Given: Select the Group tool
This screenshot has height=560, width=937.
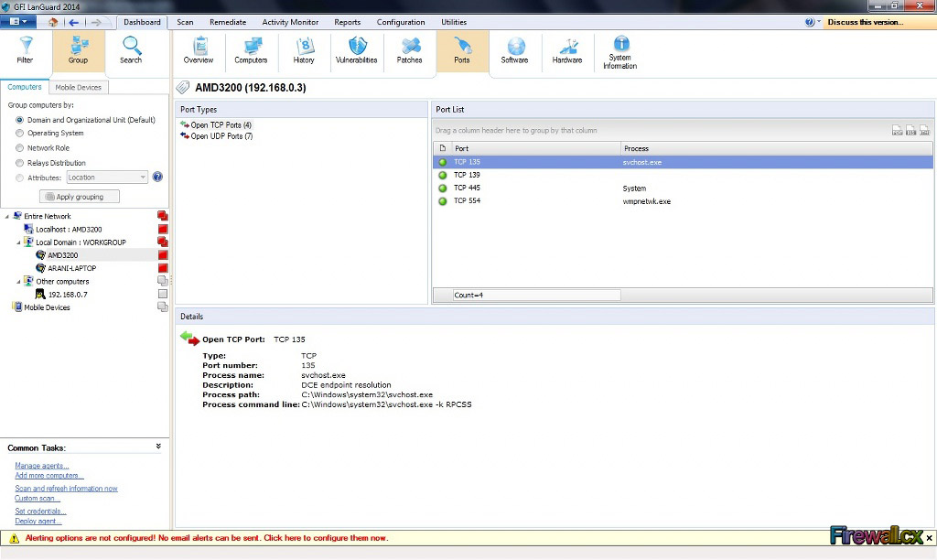Looking at the screenshot, I should point(79,50).
